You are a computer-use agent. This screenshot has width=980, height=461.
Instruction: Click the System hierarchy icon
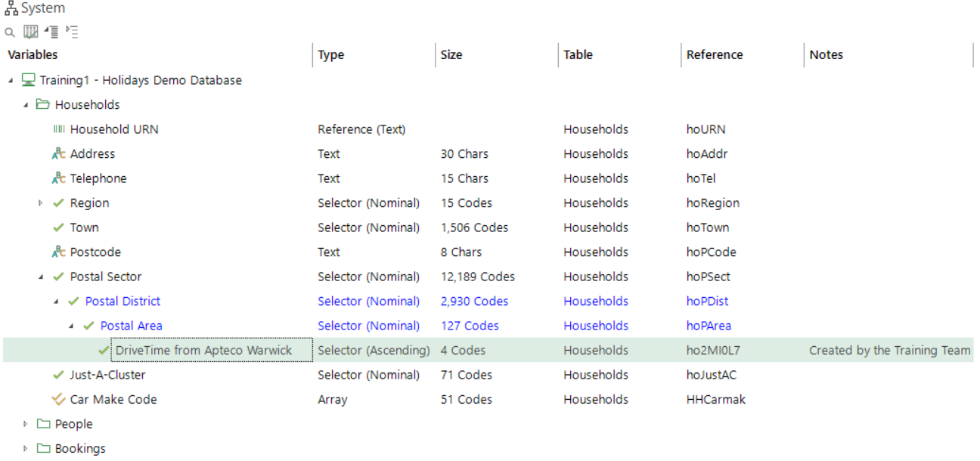[11, 9]
